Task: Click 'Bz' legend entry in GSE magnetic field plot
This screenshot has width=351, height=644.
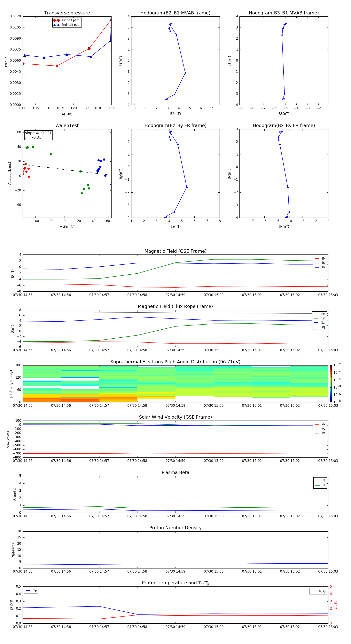Action: [x=320, y=268]
